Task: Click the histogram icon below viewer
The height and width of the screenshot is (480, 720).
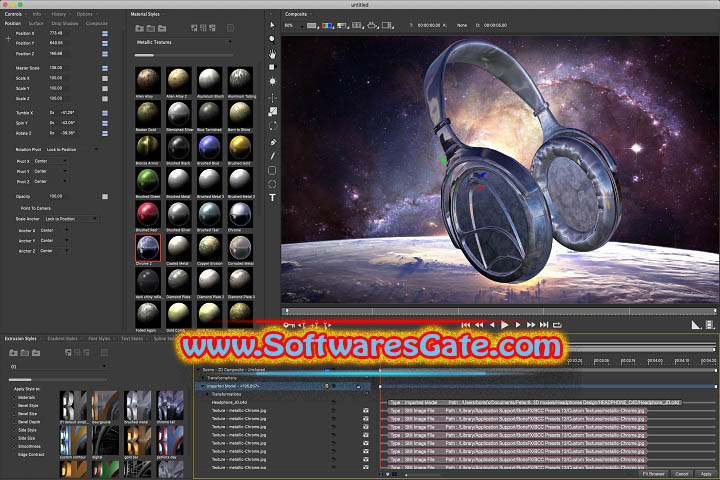Action: pos(696,325)
